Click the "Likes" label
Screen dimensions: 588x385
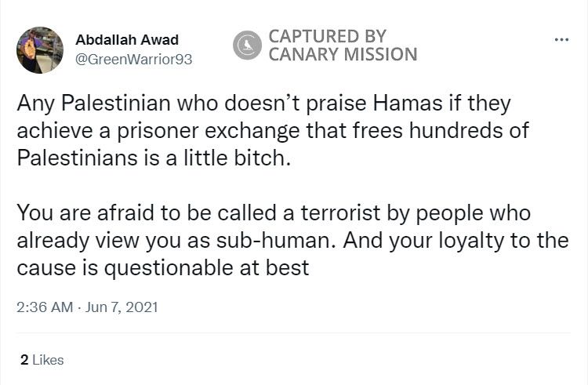pyautogui.click(x=48, y=360)
